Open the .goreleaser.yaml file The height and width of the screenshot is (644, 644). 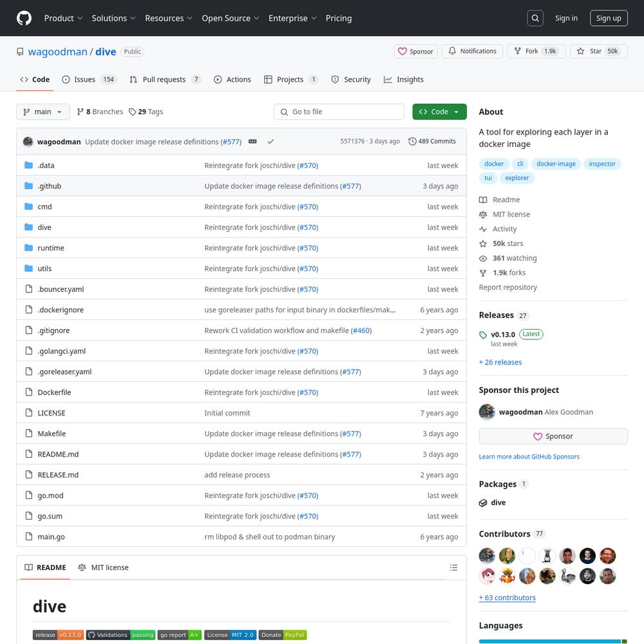64,372
